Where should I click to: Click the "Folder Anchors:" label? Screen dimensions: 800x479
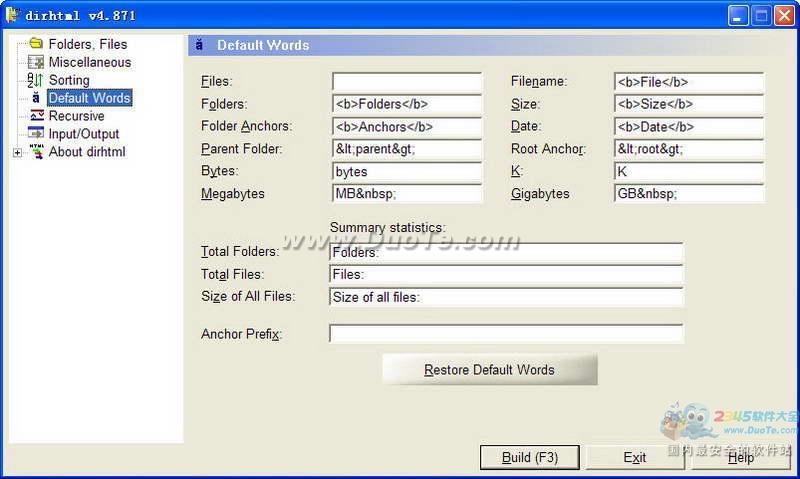click(246, 126)
